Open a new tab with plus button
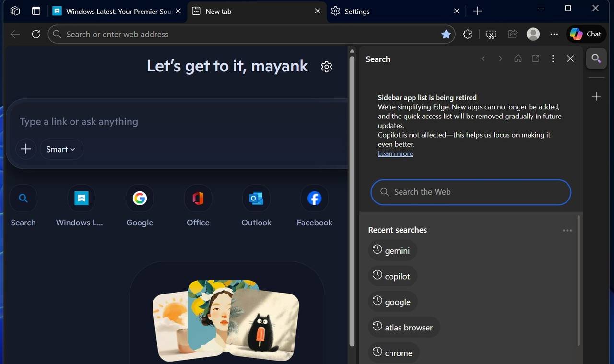Viewport: 614px width, 364px height. click(x=478, y=11)
